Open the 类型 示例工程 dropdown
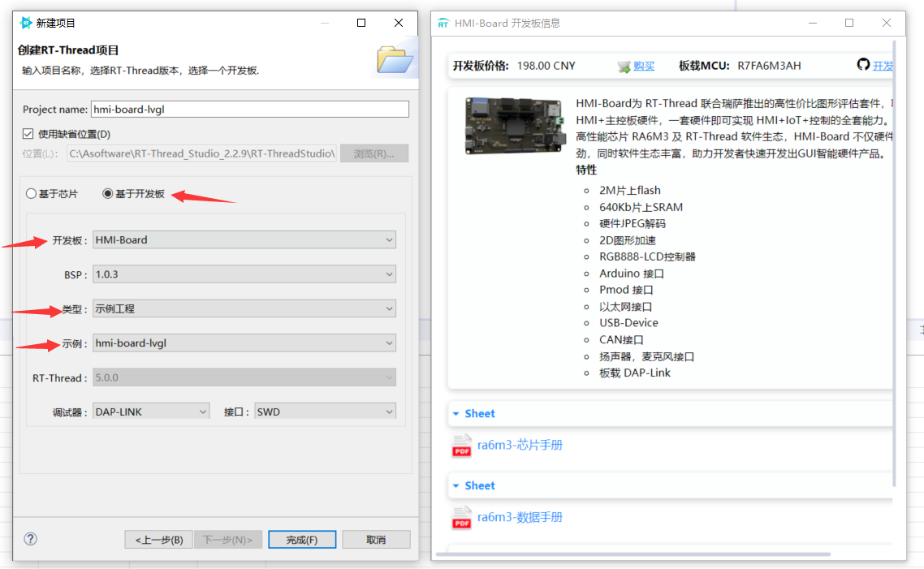The width and height of the screenshot is (924, 569). coord(390,308)
